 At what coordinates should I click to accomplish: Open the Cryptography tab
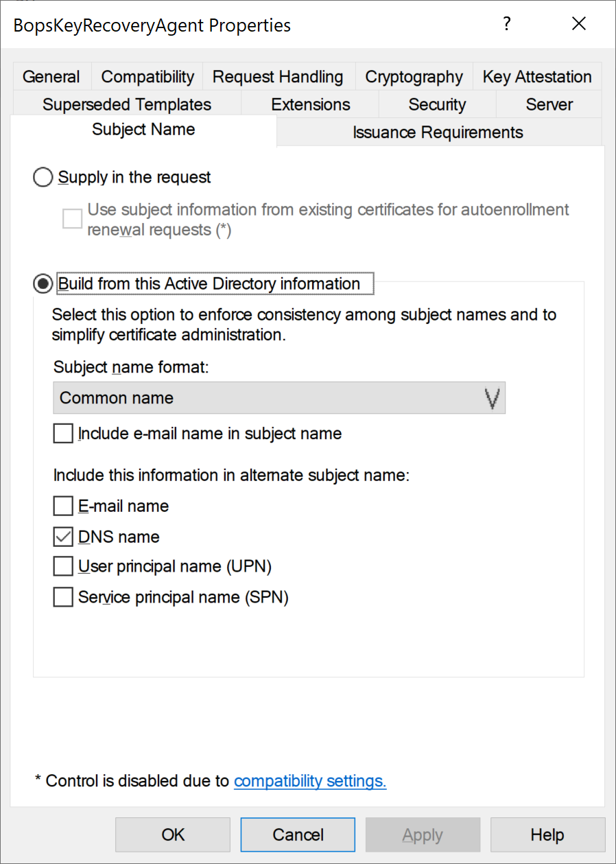(414, 77)
